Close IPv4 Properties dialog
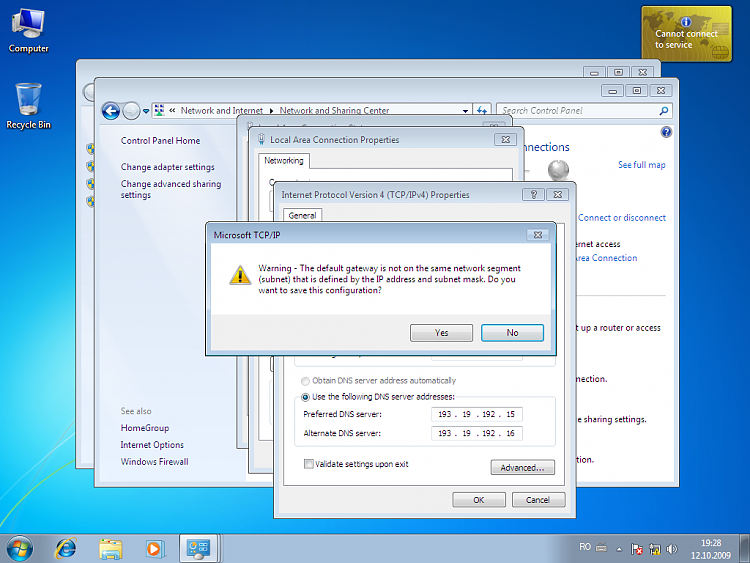Screen dimensions: 750x563 pos(558,195)
